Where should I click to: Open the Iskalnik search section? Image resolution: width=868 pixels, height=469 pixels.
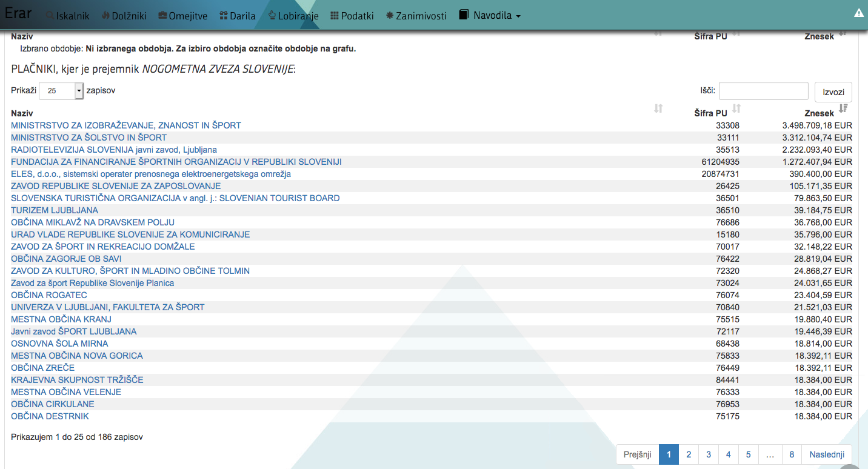(67, 16)
